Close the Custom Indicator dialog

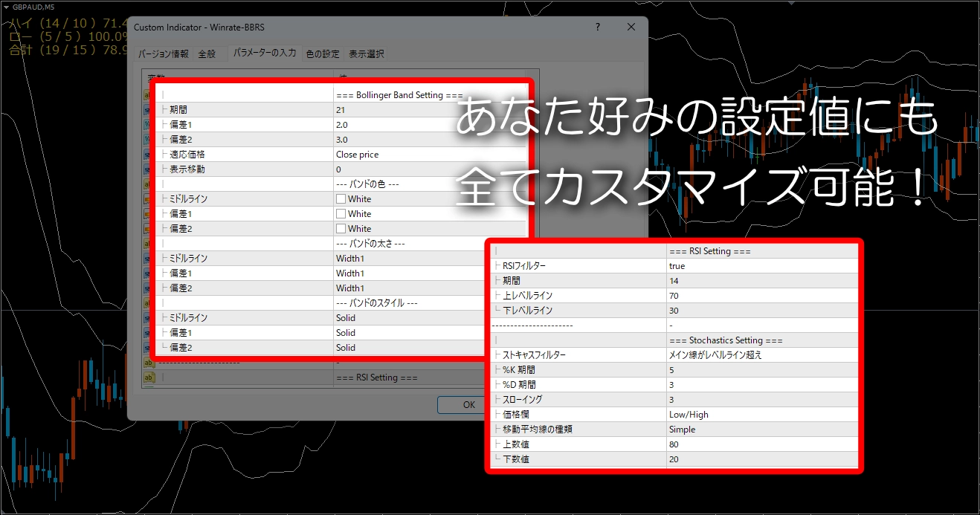click(631, 27)
